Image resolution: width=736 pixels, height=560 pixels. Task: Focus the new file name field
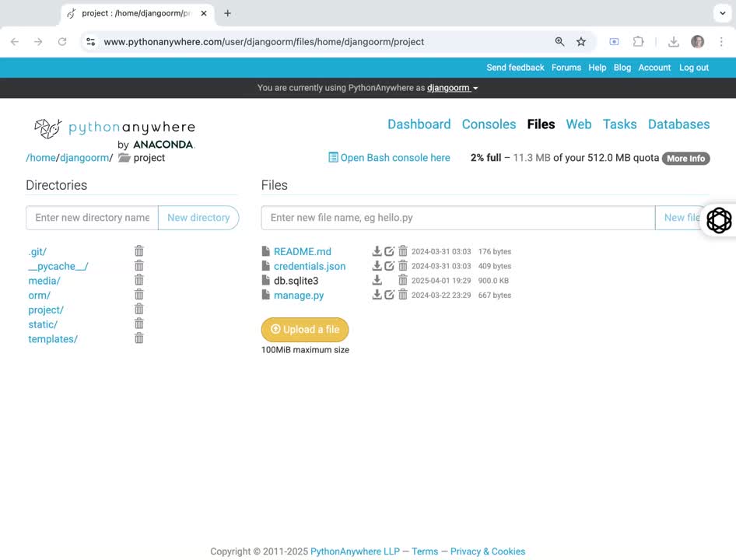point(458,218)
